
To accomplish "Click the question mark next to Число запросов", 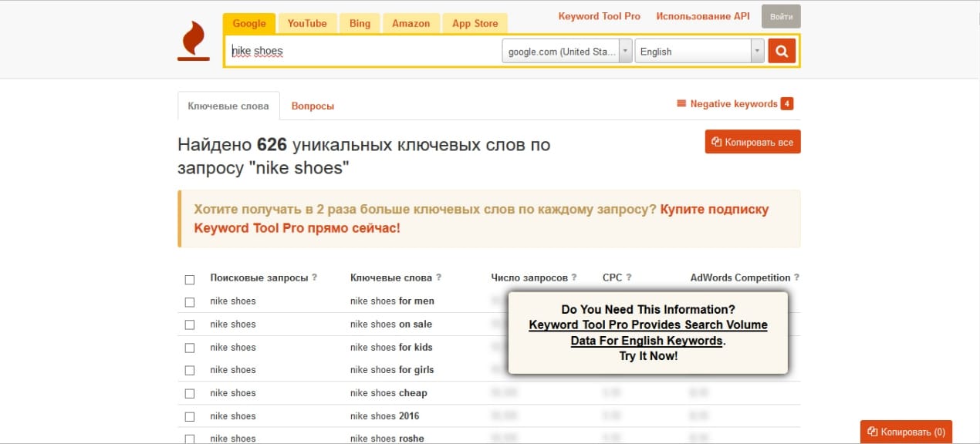I will point(574,277).
